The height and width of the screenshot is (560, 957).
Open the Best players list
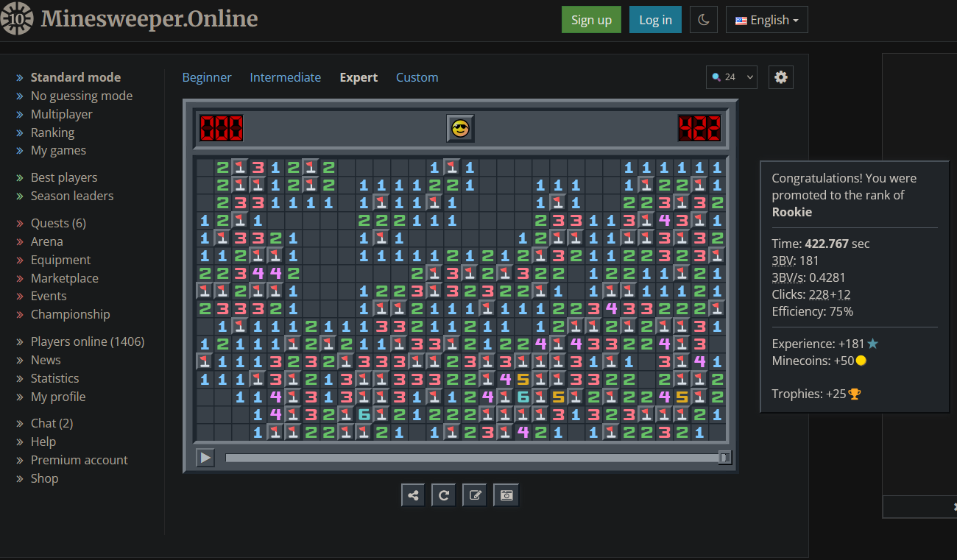point(64,177)
